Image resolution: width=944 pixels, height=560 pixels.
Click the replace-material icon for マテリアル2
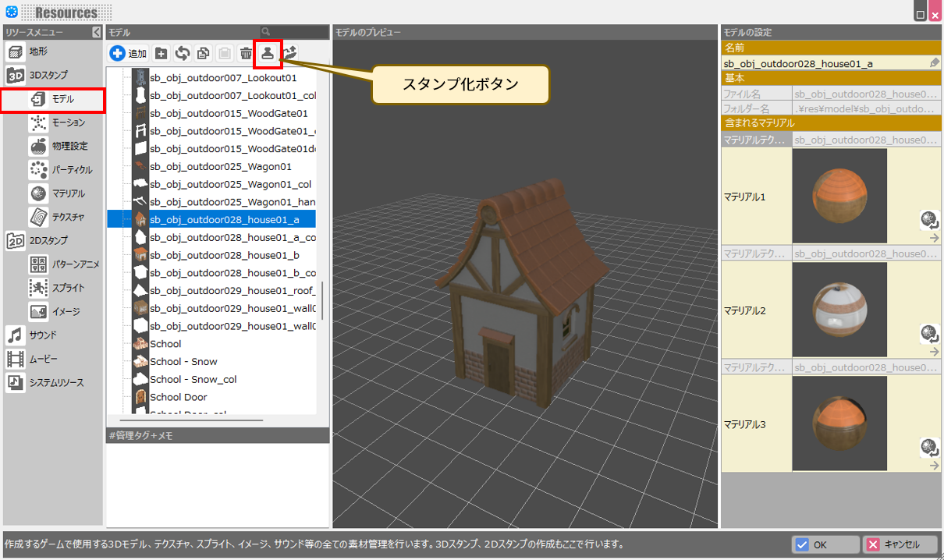point(928,334)
